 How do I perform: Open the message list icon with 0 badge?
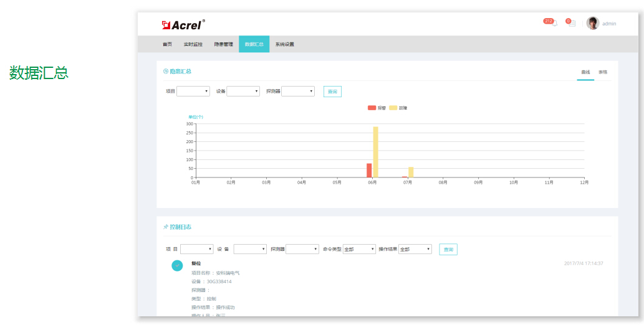click(572, 24)
